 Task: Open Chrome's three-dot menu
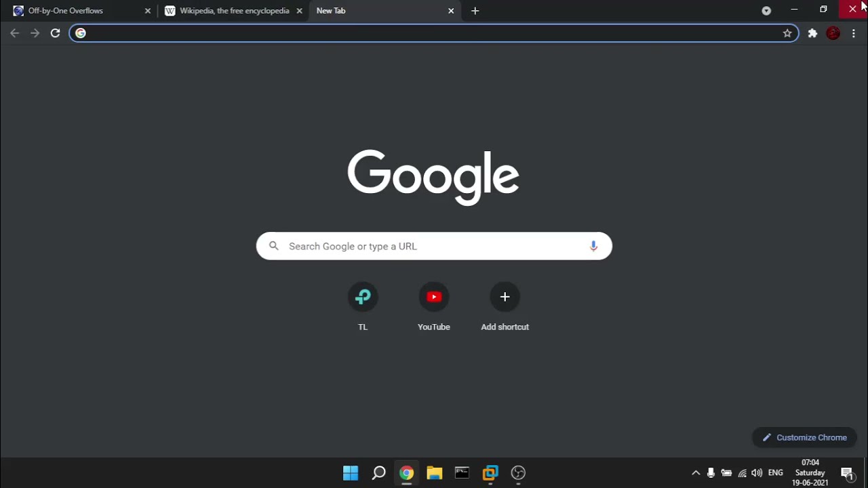[853, 33]
